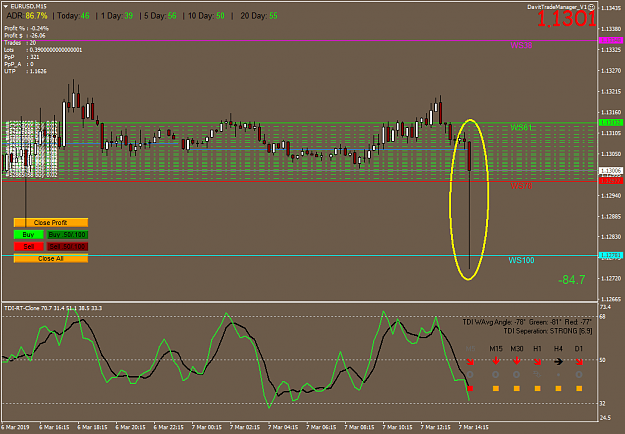Screen dimensions: 625x434
Task: Click the cyan WS100 level label
Action: [x=521, y=260]
